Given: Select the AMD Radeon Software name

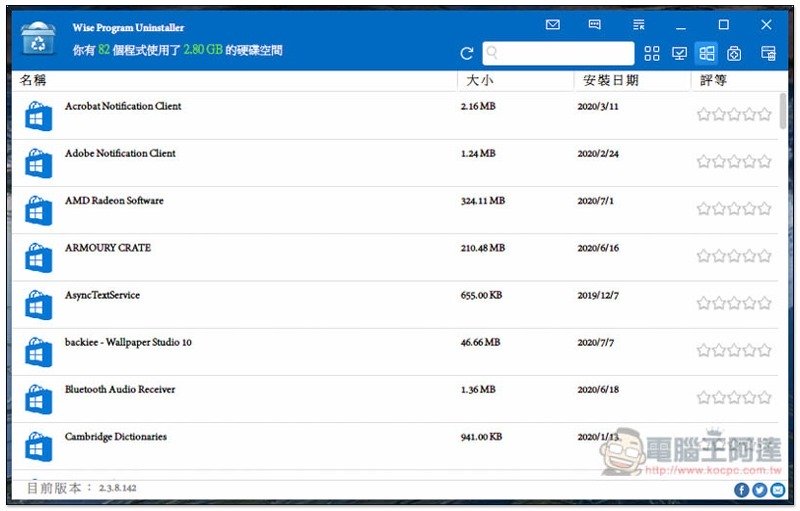Looking at the screenshot, I should point(114,200).
